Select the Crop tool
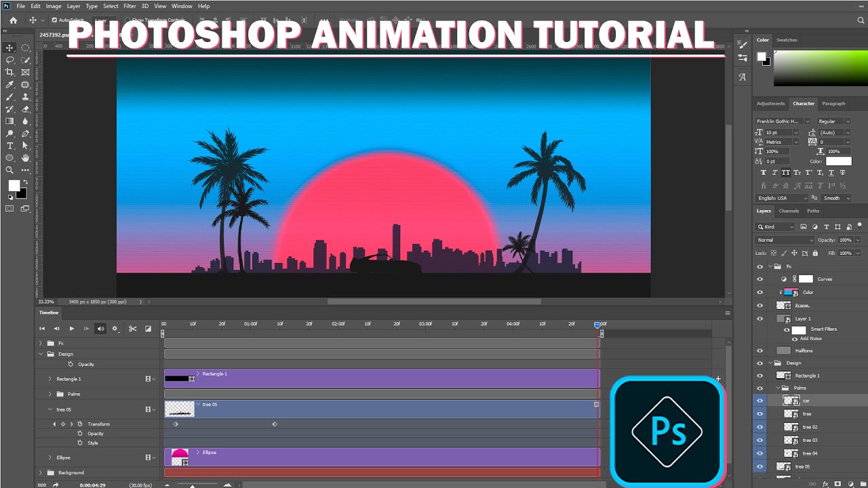 tap(9, 73)
